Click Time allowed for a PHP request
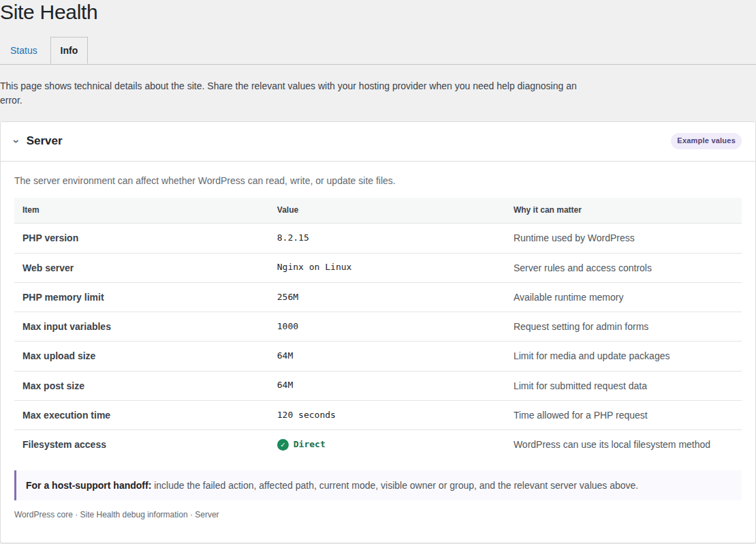The height and width of the screenshot is (544, 756). point(580,416)
